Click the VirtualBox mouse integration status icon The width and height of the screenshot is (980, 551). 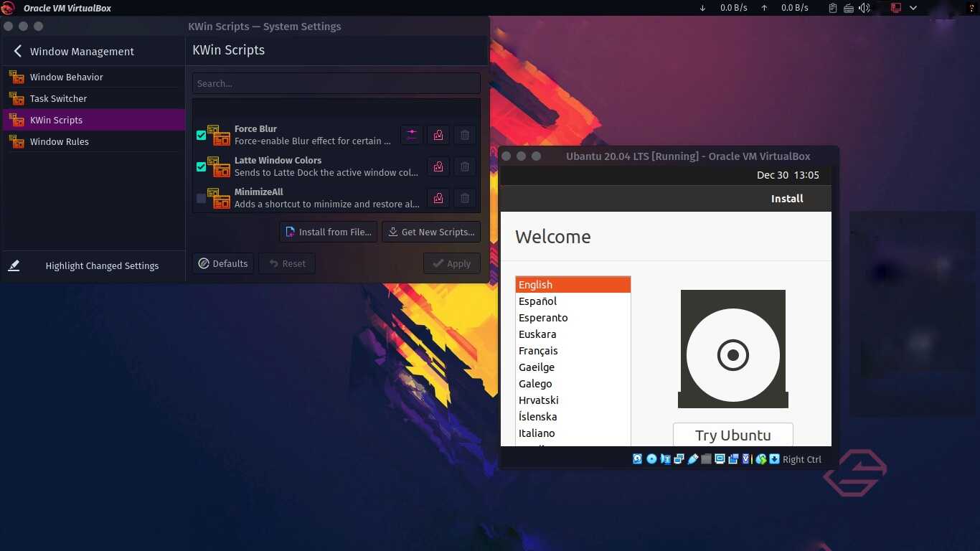pos(761,459)
